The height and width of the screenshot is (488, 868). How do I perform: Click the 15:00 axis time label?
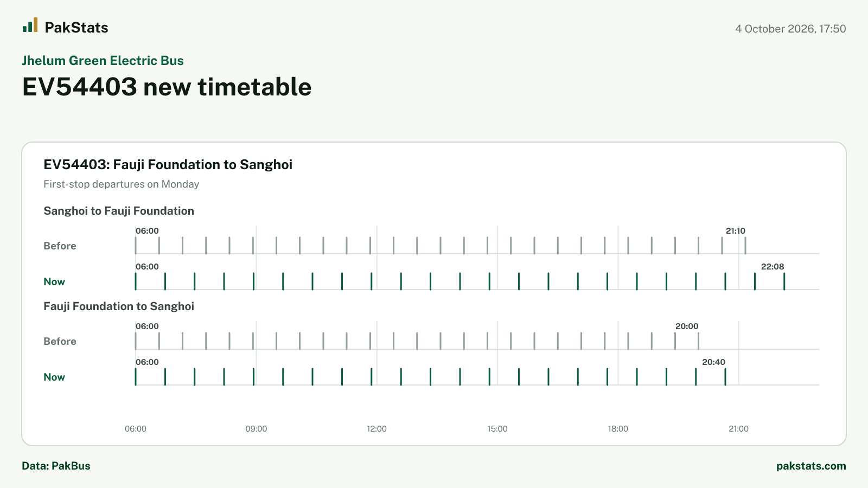pyautogui.click(x=497, y=428)
